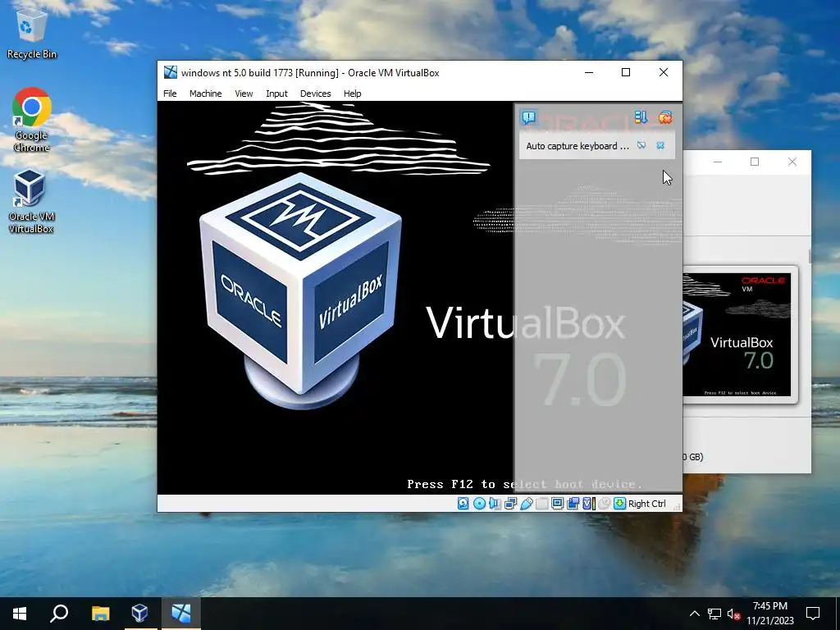Open the Help menu
The height and width of the screenshot is (630, 840).
click(x=353, y=94)
